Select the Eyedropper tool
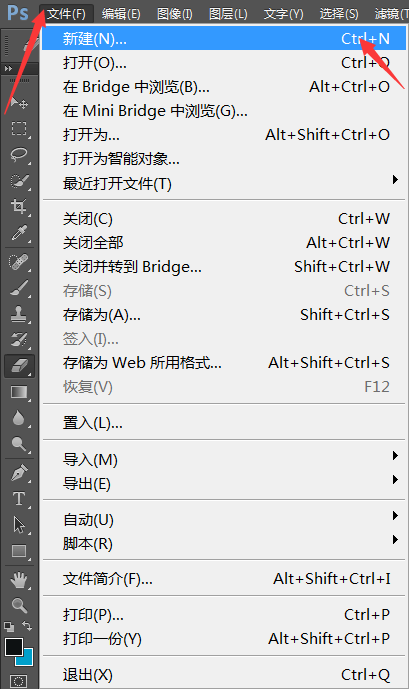The image size is (409, 689). point(19,233)
